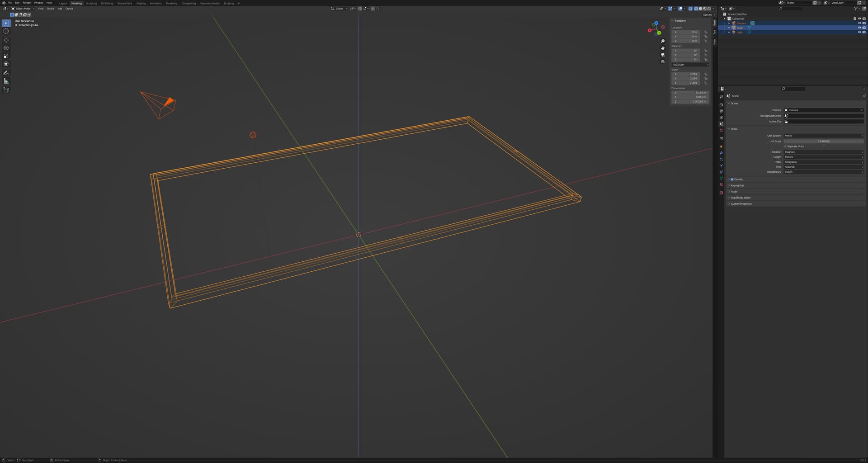Viewport: 868px width, 463px height.
Task: Hide the Light in viewport
Action: [859, 32]
